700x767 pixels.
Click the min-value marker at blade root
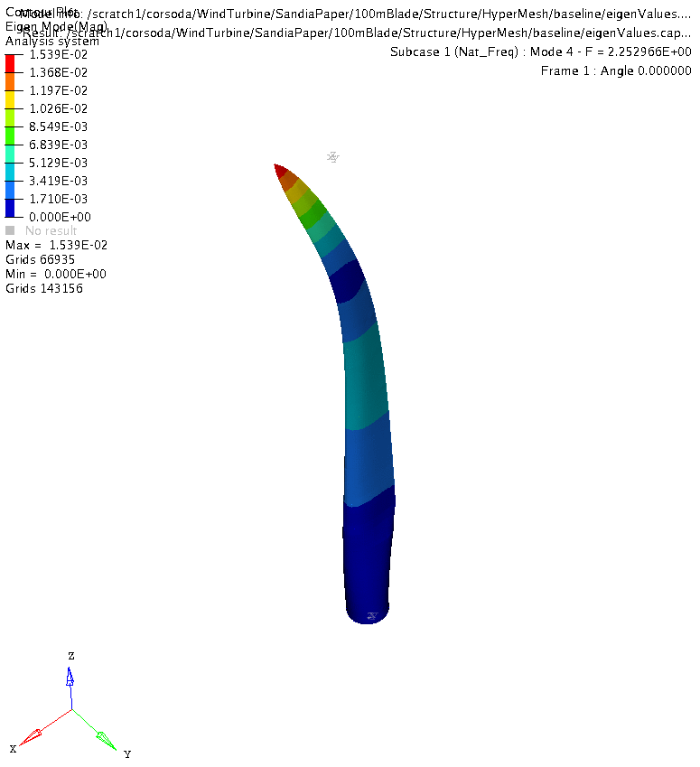click(372, 616)
